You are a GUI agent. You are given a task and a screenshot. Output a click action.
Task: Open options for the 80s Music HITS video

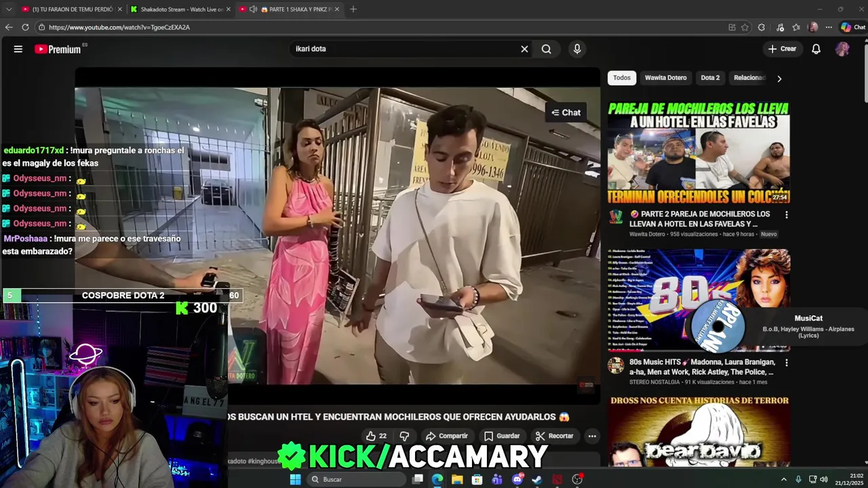coord(787,363)
